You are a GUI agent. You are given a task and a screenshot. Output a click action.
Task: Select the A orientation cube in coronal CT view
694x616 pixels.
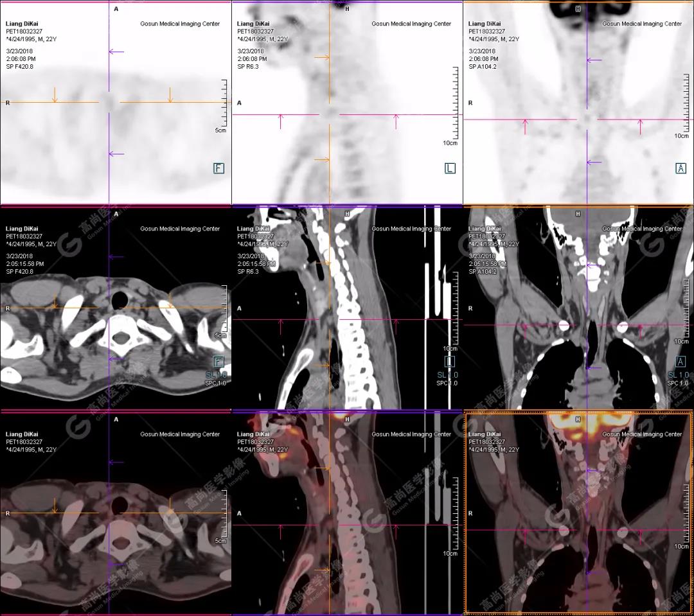pos(681,362)
